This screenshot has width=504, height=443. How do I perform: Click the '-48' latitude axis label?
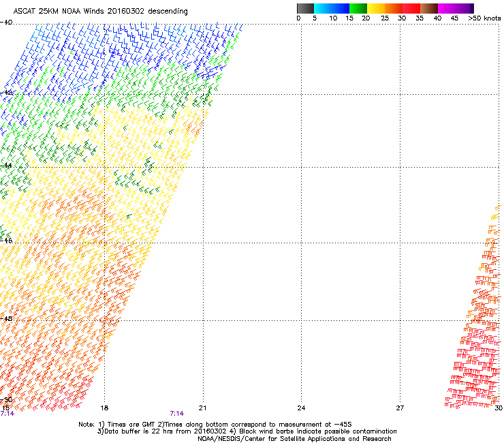click(6, 318)
